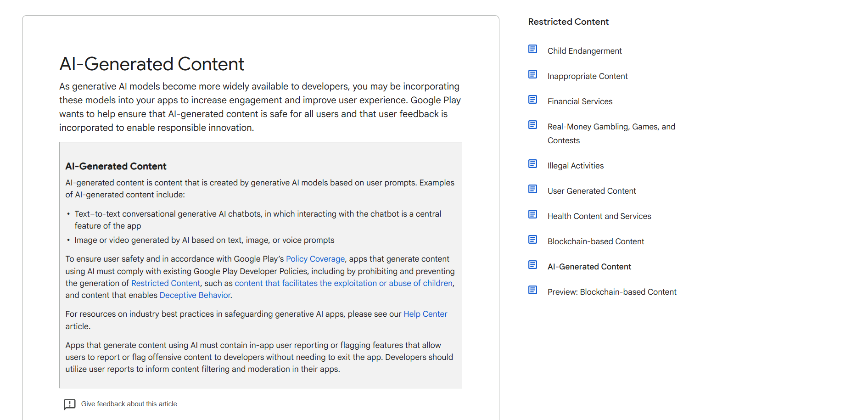Follow the Restricted Content inline link
The height and width of the screenshot is (420, 868).
pyautogui.click(x=166, y=283)
